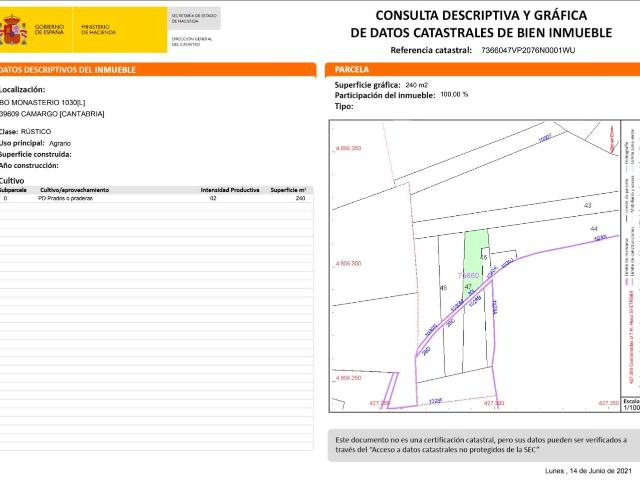Click the Clase value 'RÚSTICO'

pos(36,131)
